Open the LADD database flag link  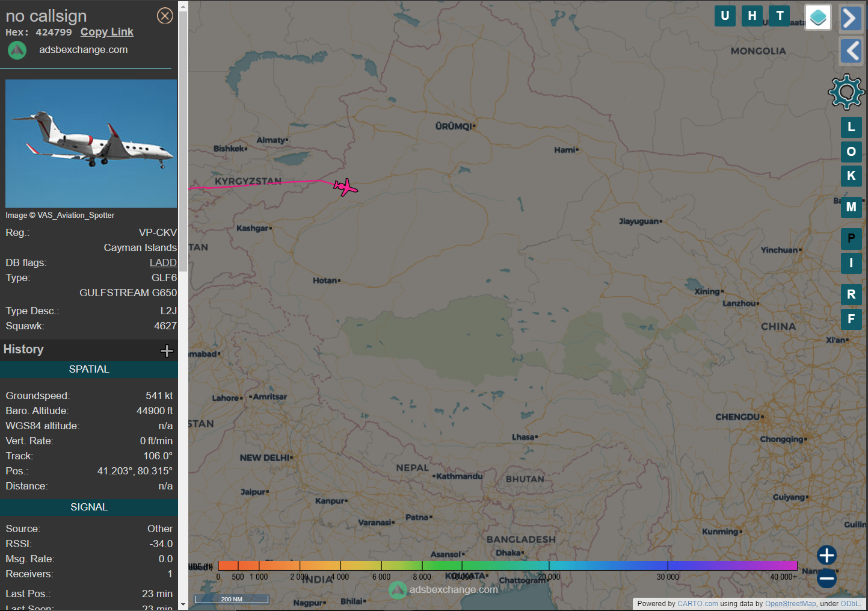point(163,262)
